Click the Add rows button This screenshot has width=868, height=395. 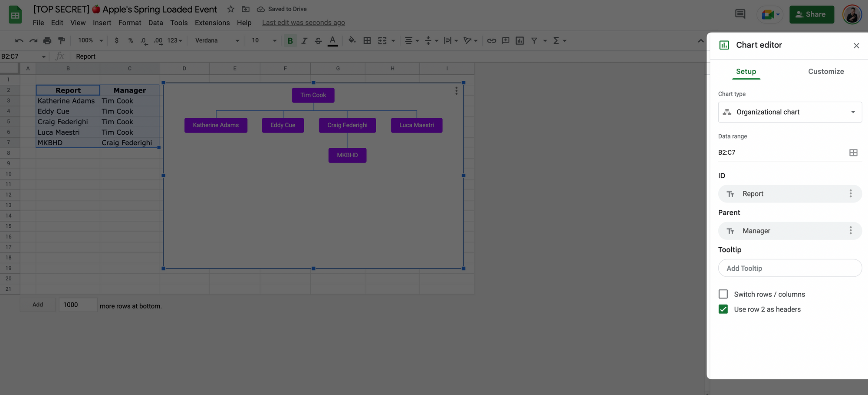38,305
